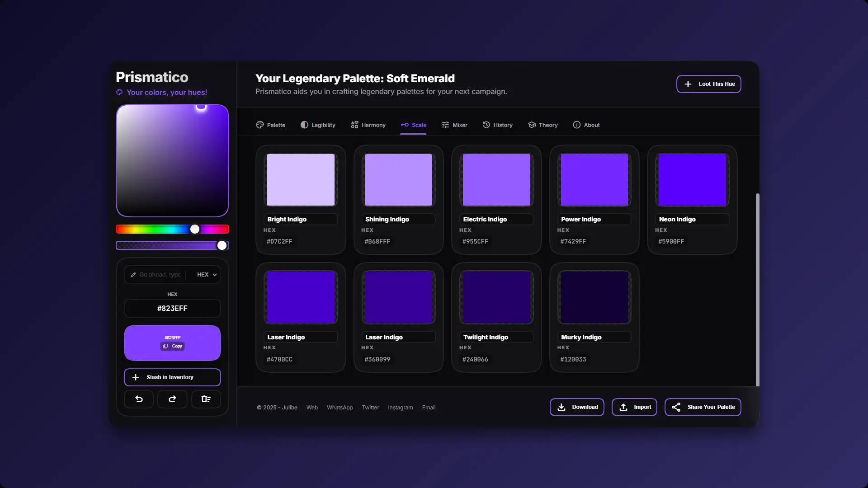Screen dimensions: 868x488
Task: Click the undo arrow icon button
Action: 139,399
